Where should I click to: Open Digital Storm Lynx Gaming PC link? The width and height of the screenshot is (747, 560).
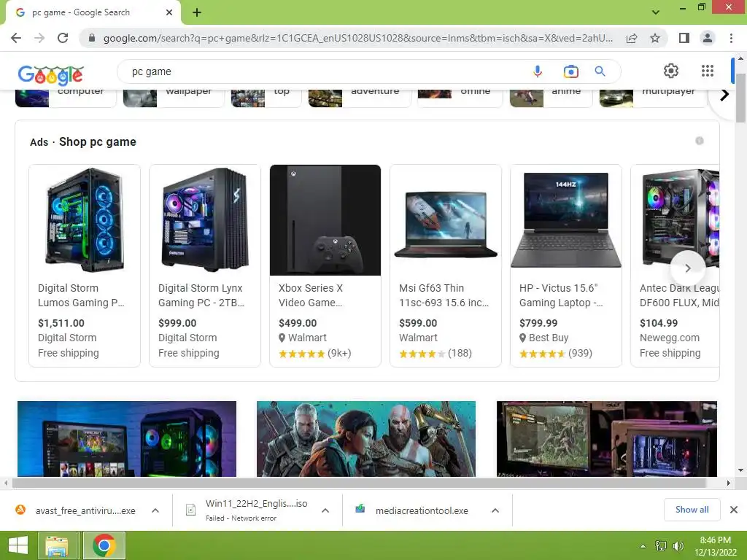201,295
